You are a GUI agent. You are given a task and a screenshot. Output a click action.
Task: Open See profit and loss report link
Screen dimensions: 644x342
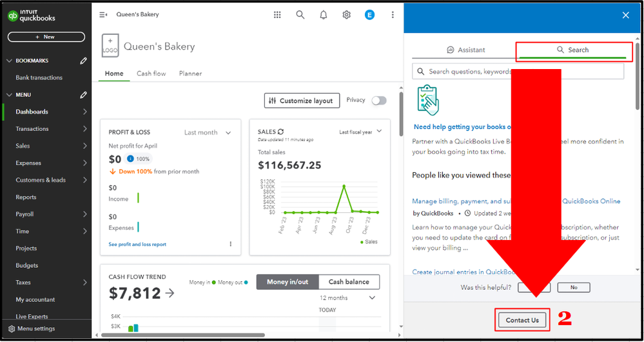137,244
